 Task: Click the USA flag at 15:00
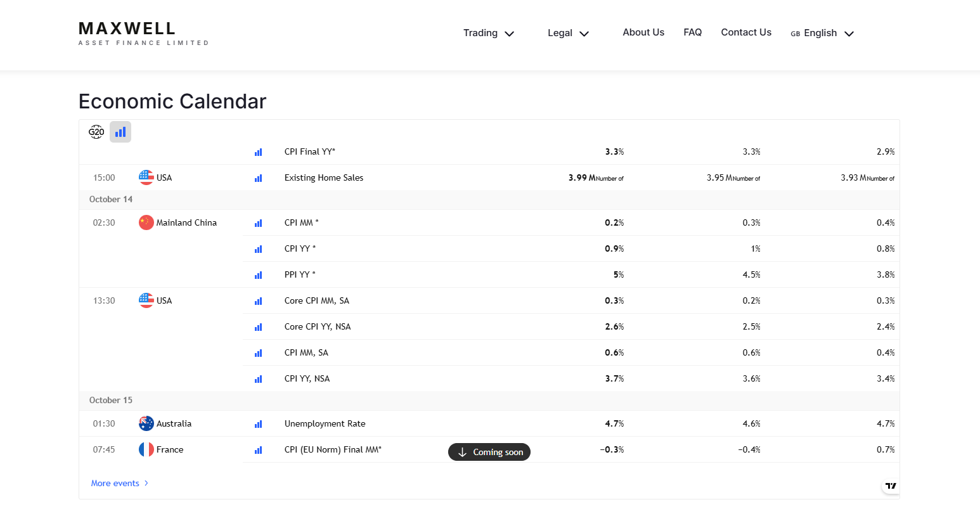tap(146, 177)
